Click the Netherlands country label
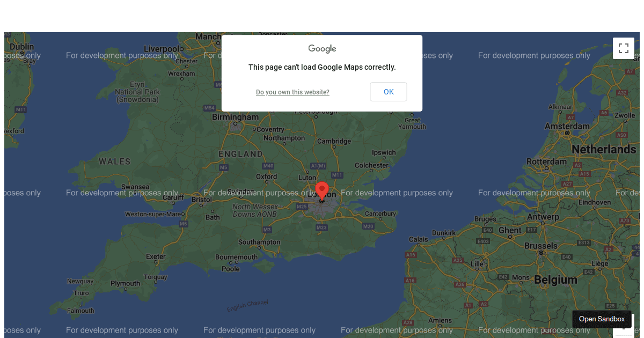644x338 pixels. click(604, 149)
